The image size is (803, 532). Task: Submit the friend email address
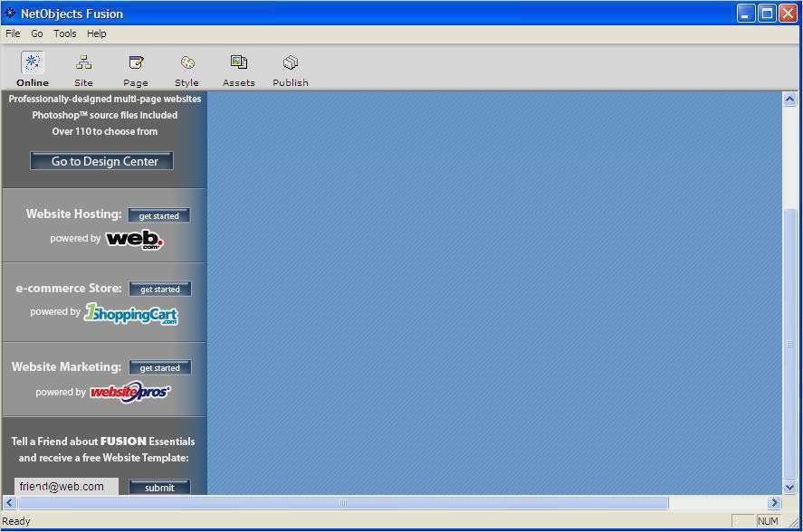159,487
